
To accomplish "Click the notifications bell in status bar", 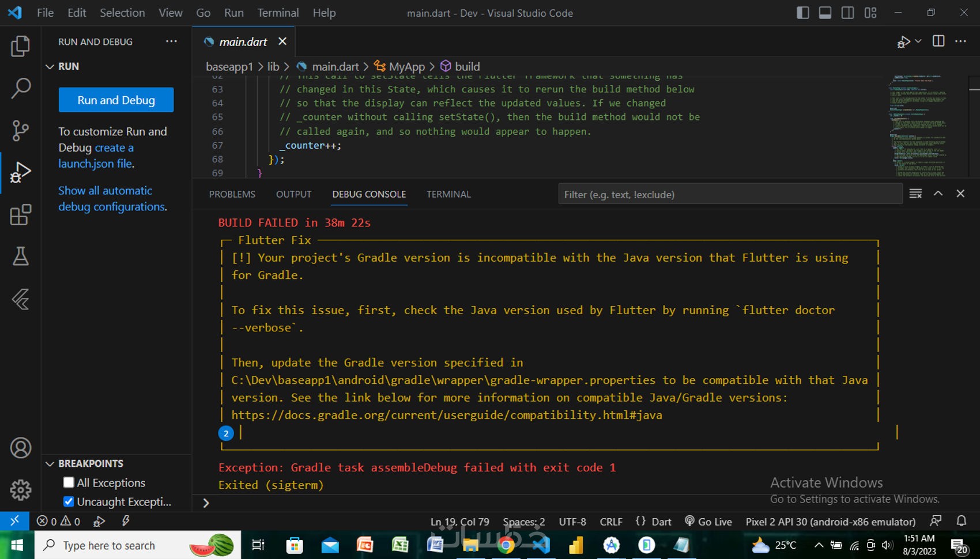I will [961, 521].
